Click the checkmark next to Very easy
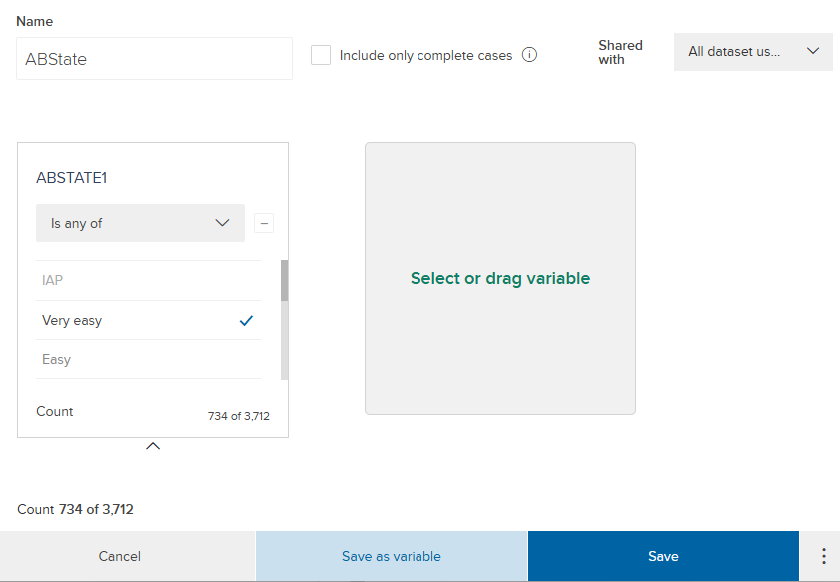The width and height of the screenshot is (840, 582). click(x=247, y=321)
